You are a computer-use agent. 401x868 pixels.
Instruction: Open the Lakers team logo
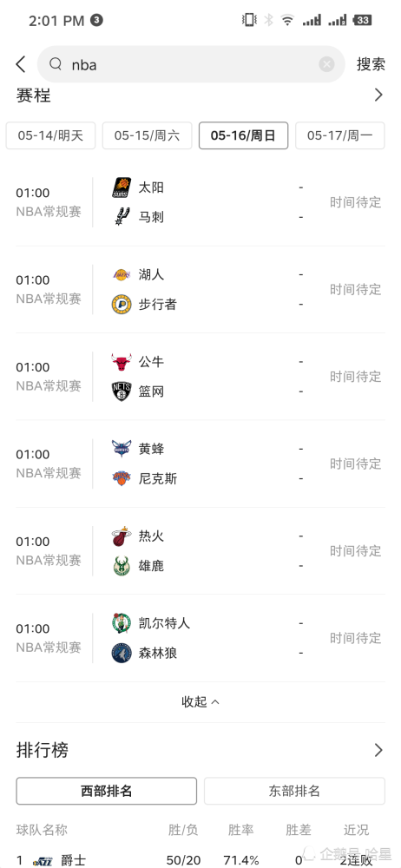(x=122, y=274)
